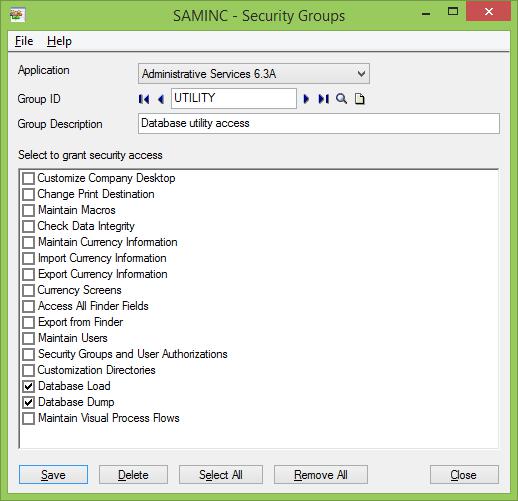
Task: Click into the Group ID text field
Action: (234, 98)
